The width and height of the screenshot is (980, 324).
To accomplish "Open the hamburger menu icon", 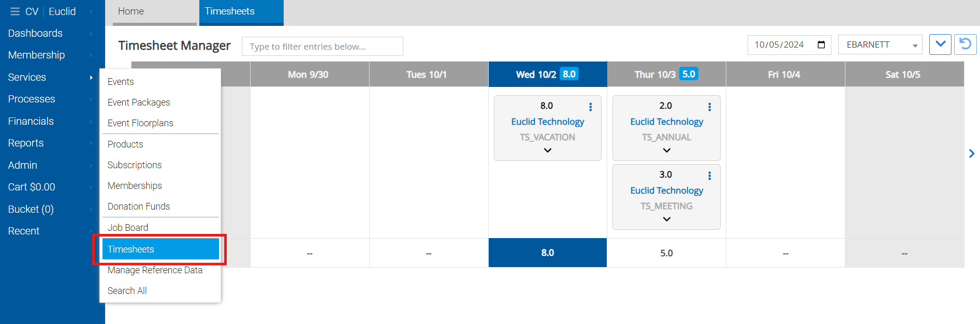I will tap(14, 11).
